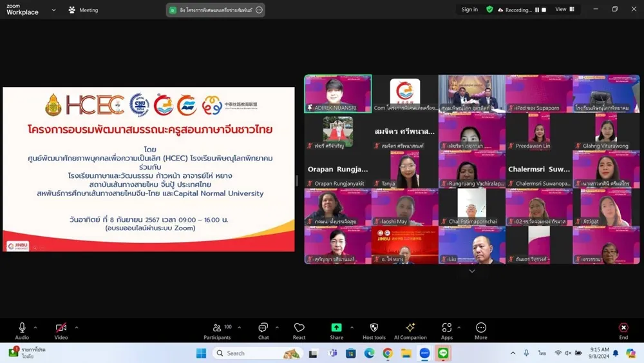
Task: Select the JINBU red background video tile
Action: (405, 244)
